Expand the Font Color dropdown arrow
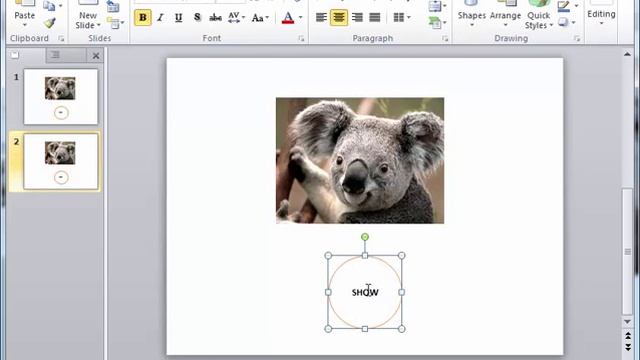This screenshot has height=360, width=640. click(300, 18)
